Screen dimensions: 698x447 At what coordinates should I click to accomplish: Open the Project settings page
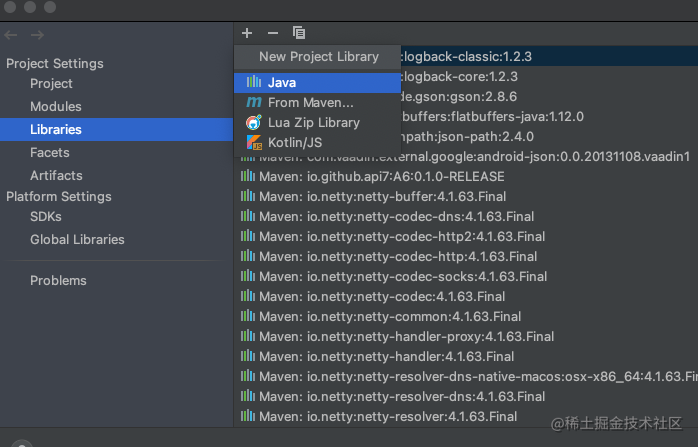tap(51, 84)
